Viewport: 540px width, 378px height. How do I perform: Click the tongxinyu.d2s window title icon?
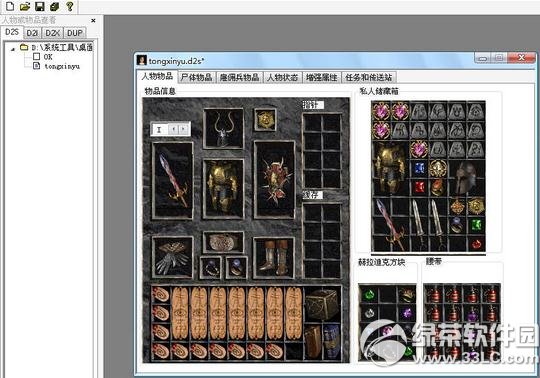click(142, 60)
